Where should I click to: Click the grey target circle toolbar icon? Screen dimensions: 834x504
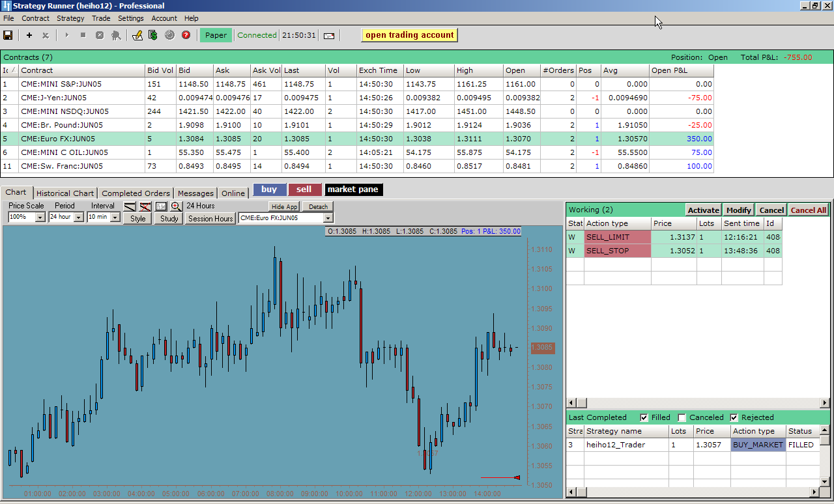(169, 35)
